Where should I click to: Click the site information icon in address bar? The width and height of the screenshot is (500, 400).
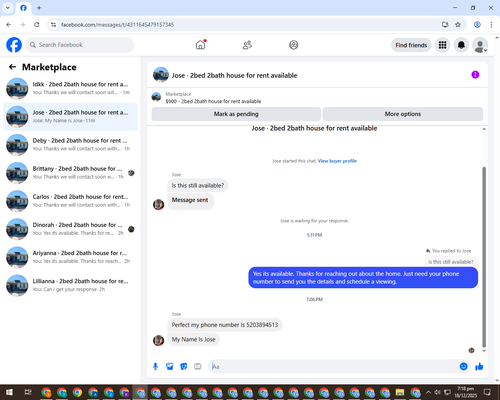pyautogui.click(x=53, y=25)
